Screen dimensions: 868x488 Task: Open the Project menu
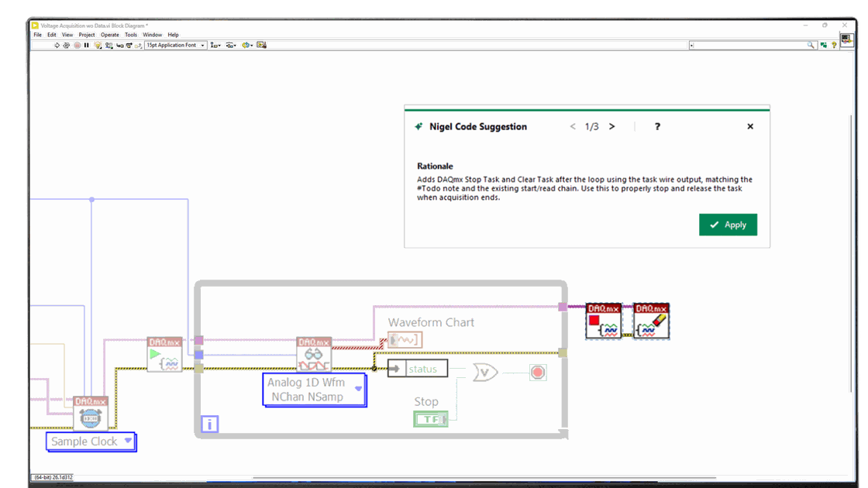coord(87,35)
